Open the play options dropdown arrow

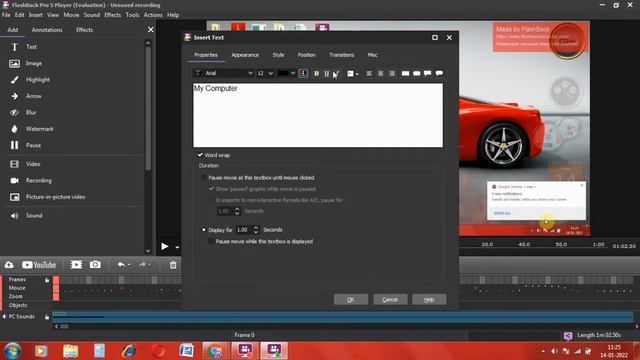[177, 247]
